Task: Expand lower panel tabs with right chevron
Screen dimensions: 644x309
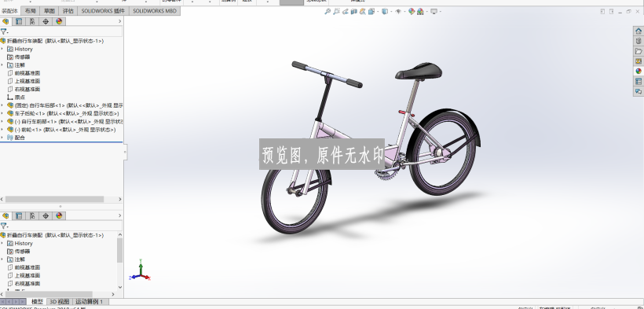Action: pos(120,215)
